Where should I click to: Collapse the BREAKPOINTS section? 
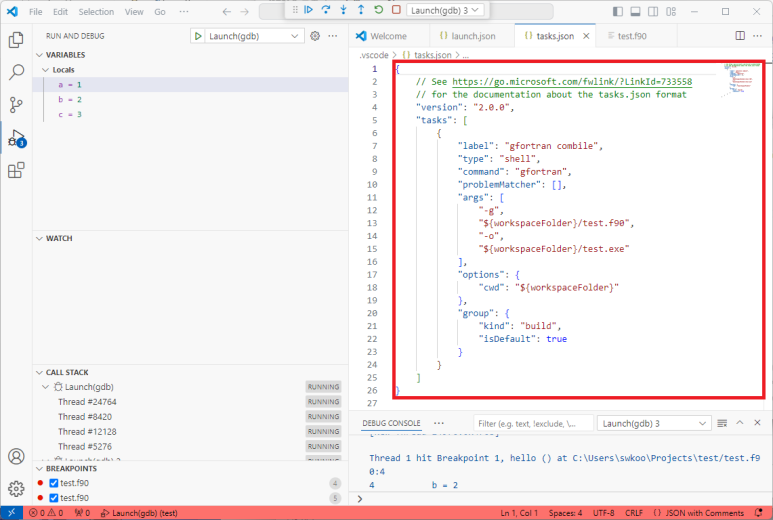(40, 469)
